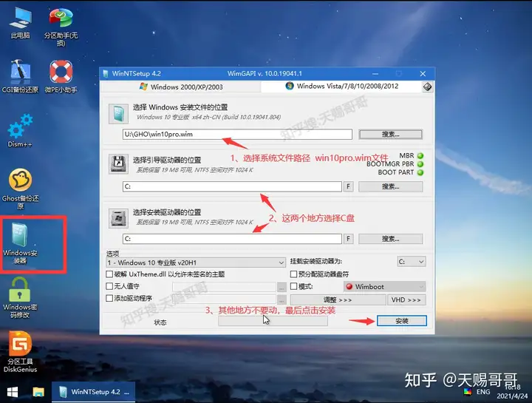Click the F button beside boot drive field

(348, 186)
